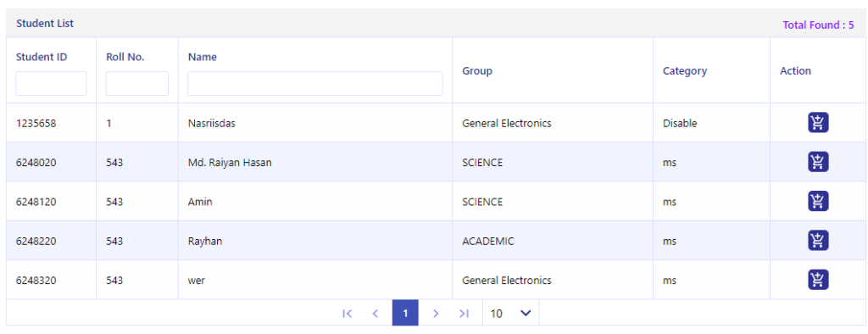Viewport: 868px width, 334px height.
Task: Click the cart icon in Amin's row
Action: coord(818,201)
